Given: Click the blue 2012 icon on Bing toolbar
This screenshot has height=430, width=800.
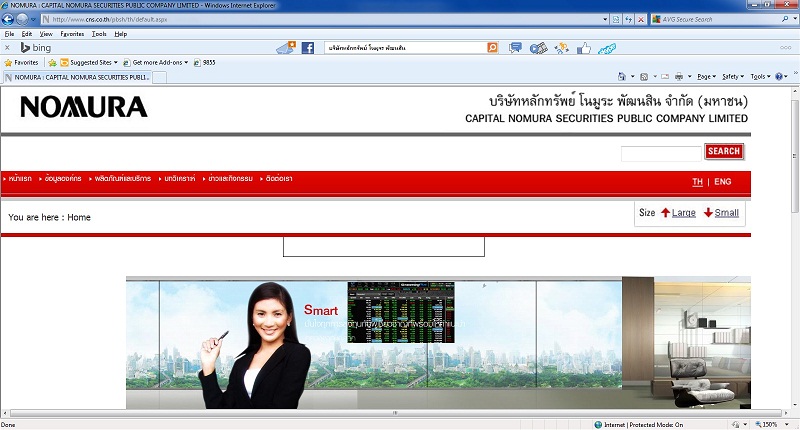Looking at the screenshot, I should point(607,48).
